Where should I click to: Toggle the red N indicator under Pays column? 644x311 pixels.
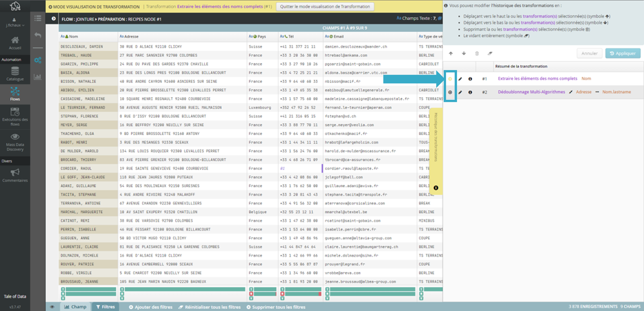(x=251, y=294)
